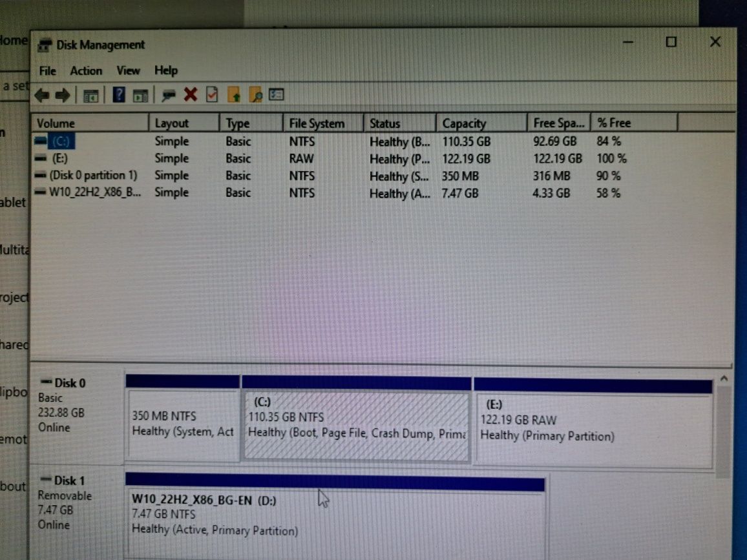Click the drive icon beside (C:) row
Screen dimensions: 747x560
click(41, 141)
